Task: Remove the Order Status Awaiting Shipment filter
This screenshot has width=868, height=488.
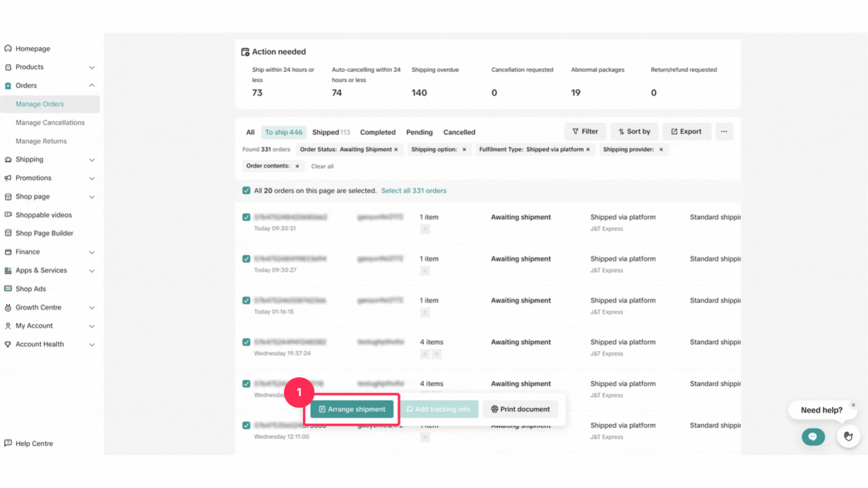Action: pos(396,150)
